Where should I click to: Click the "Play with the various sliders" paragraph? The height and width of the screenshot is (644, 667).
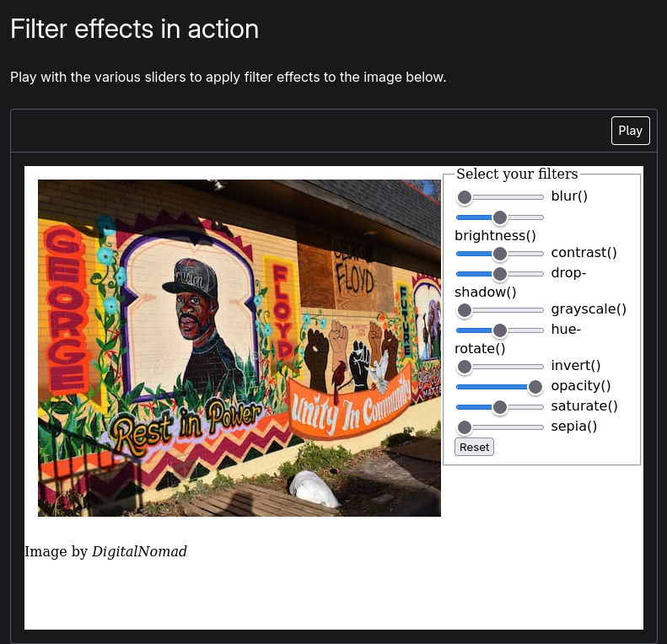228,78
